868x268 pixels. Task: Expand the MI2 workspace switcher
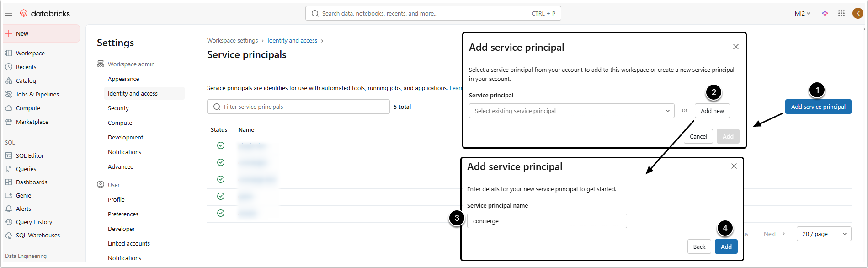(x=802, y=13)
